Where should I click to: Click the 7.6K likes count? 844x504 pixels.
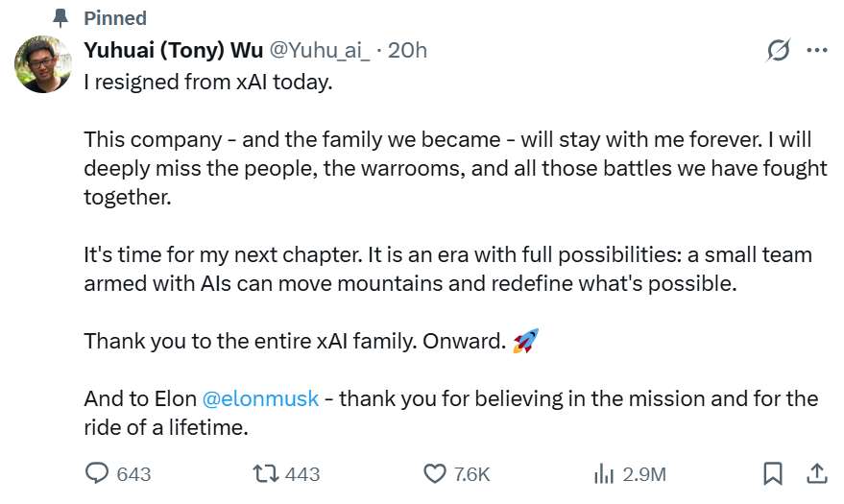471,474
